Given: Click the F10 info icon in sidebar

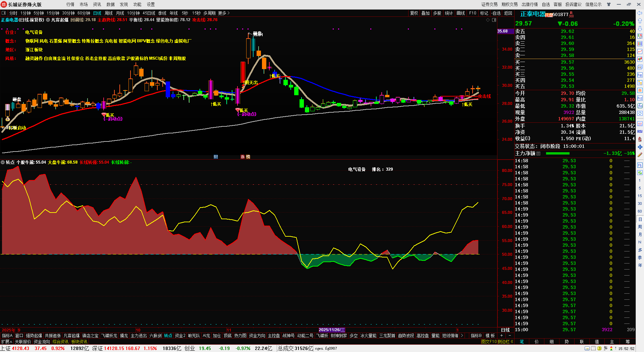Looking at the screenshot, I should (x=640, y=75).
